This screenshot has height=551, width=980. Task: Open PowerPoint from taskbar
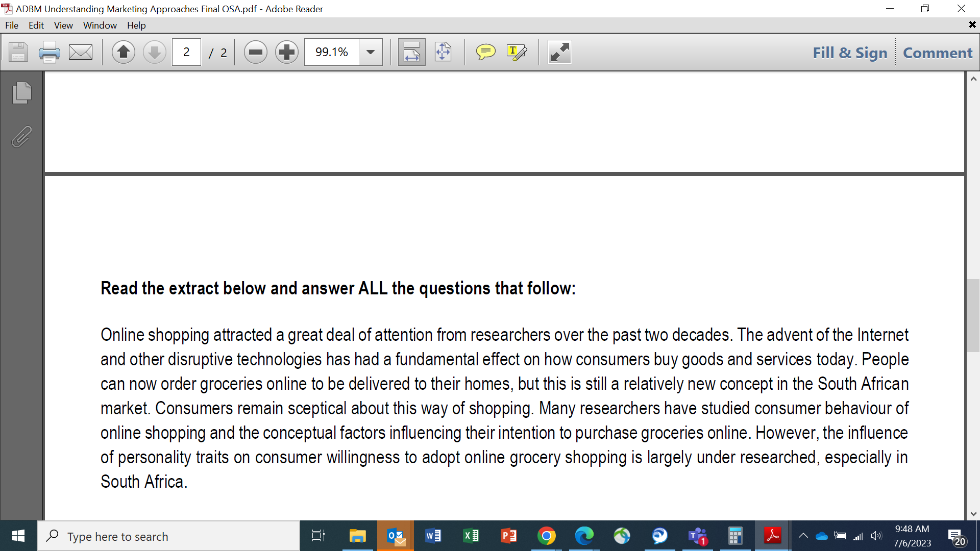(508, 536)
